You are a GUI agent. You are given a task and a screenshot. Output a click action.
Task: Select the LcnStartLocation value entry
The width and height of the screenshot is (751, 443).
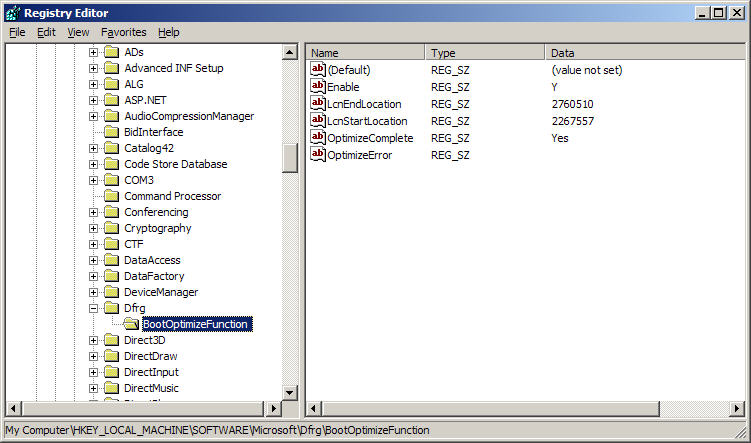pos(364,121)
